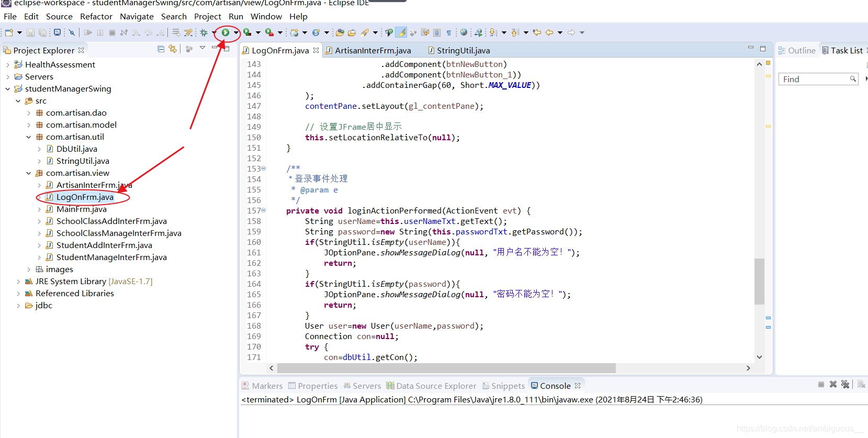This screenshot has height=438, width=868.
Task: Select DbUtil.java in the tree
Action: click(76, 149)
